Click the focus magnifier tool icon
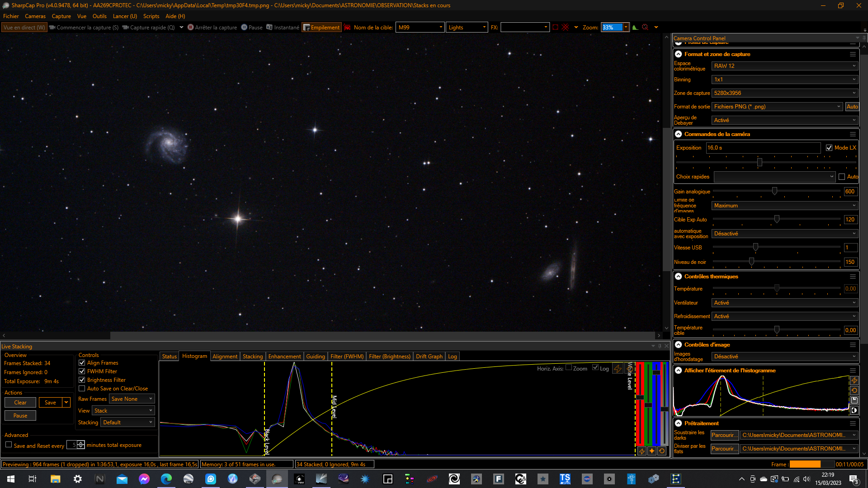This screenshot has height=488, width=868. click(645, 27)
